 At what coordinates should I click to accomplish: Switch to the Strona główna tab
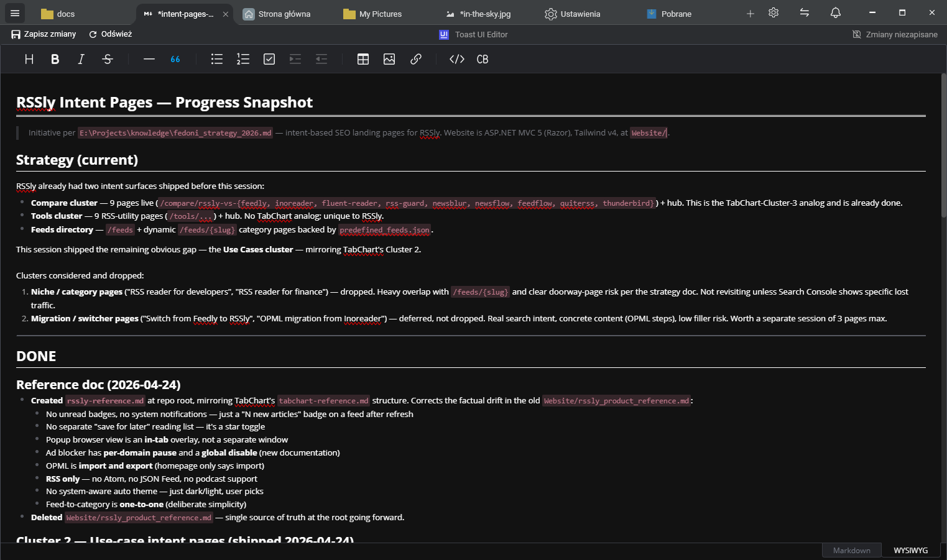(277, 14)
